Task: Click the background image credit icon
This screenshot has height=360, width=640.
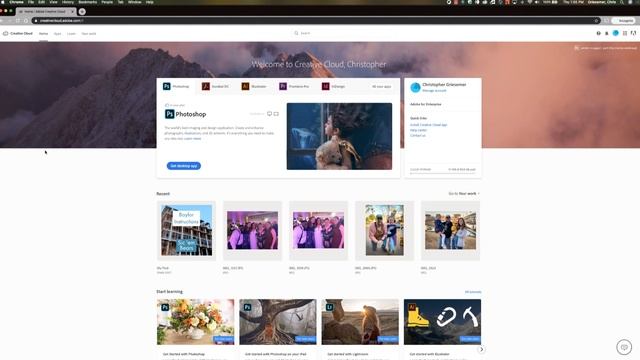Action: pyautogui.click(x=576, y=48)
